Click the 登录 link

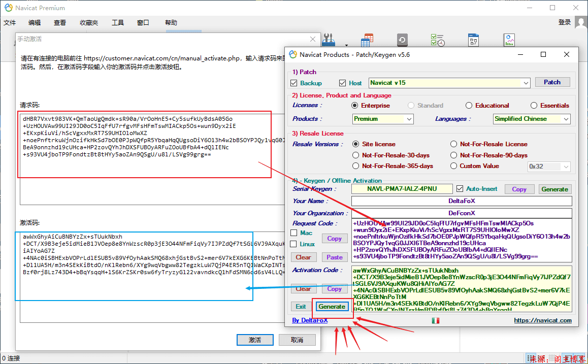[x=564, y=22]
